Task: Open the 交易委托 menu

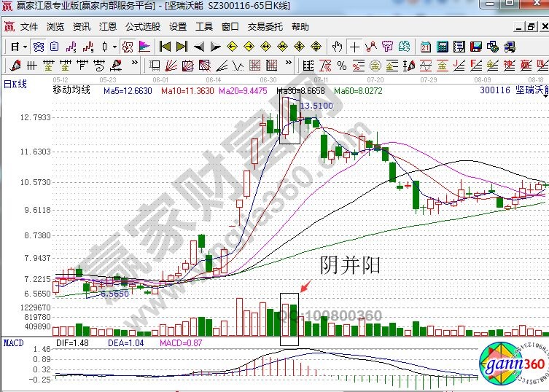Action: coord(265,27)
